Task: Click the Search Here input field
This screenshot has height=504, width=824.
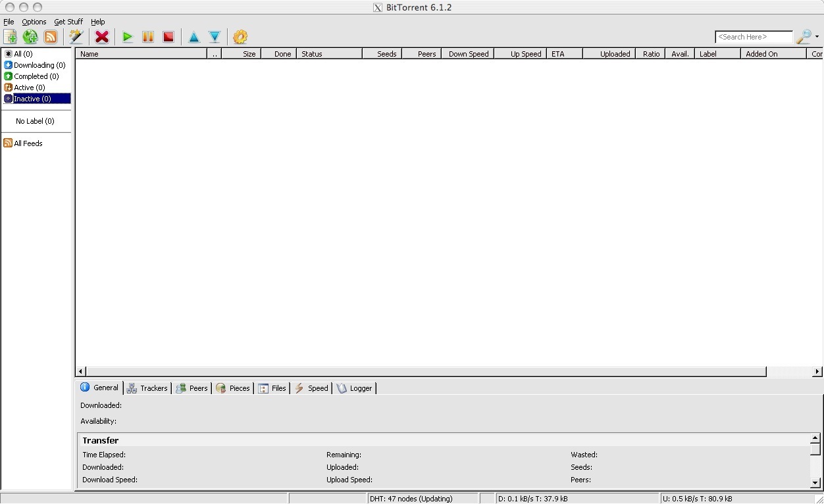Action: (x=754, y=37)
